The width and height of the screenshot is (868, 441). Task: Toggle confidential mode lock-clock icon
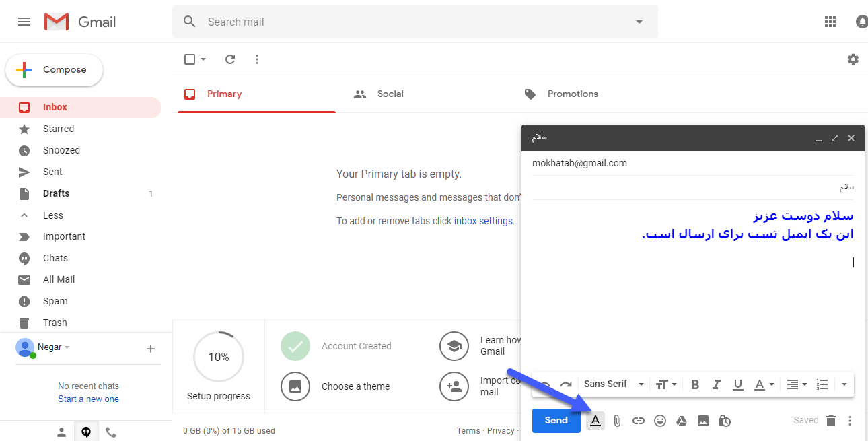click(725, 421)
